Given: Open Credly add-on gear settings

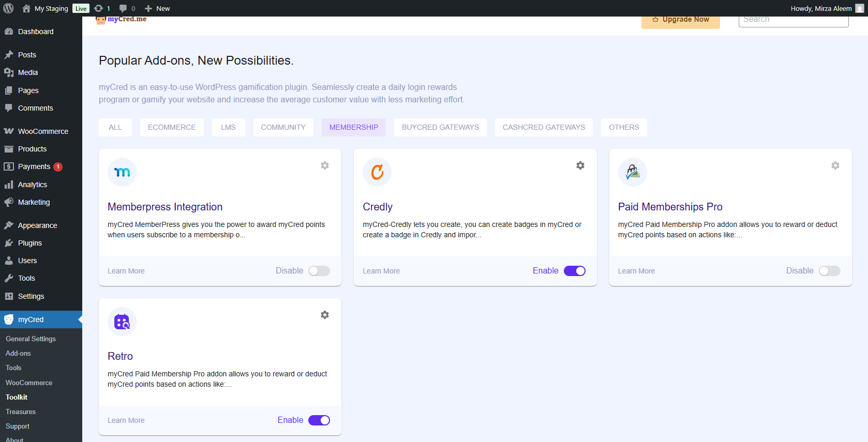Looking at the screenshot, I should point(580,165).
